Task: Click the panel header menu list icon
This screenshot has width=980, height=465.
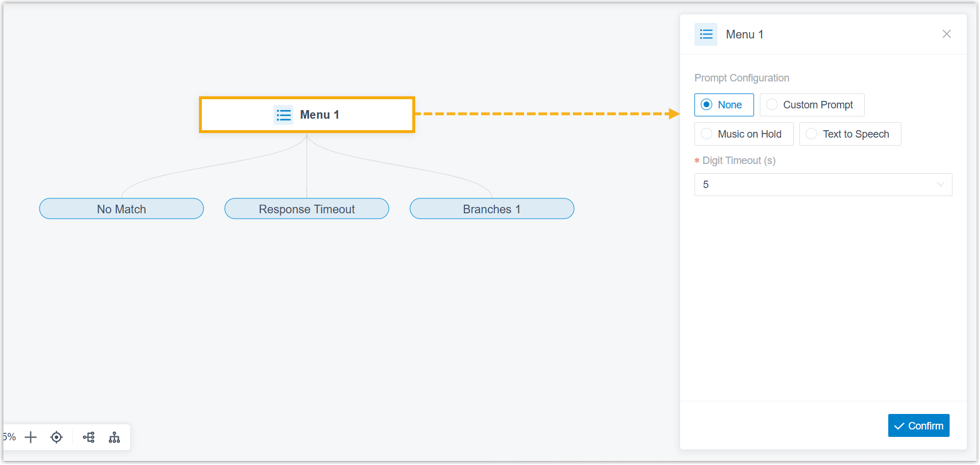Action: 706,34
